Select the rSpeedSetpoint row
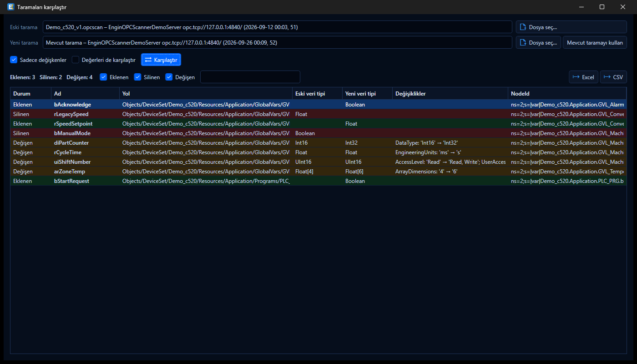This screenshot has height=364, width=637. 318,124
